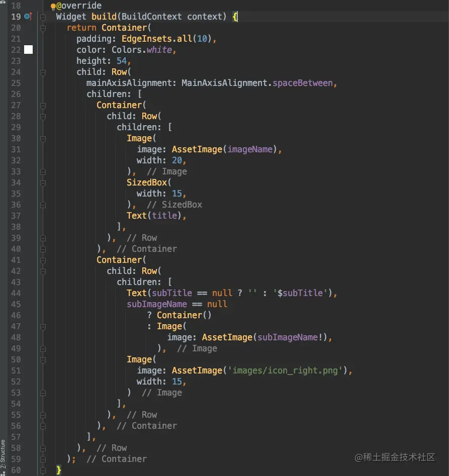Click line number 57 in the gutter
The width and height of the screenshot is (449, 476).
click(16, 437)
